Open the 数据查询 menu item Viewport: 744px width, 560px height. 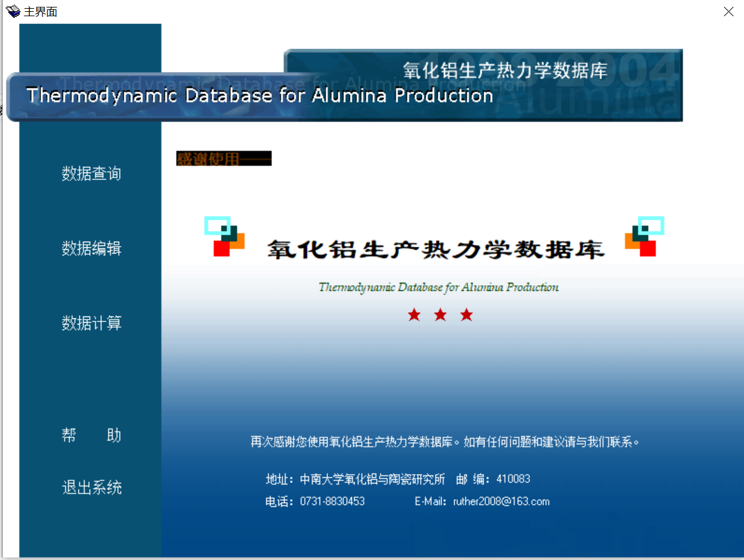(92, 174)
